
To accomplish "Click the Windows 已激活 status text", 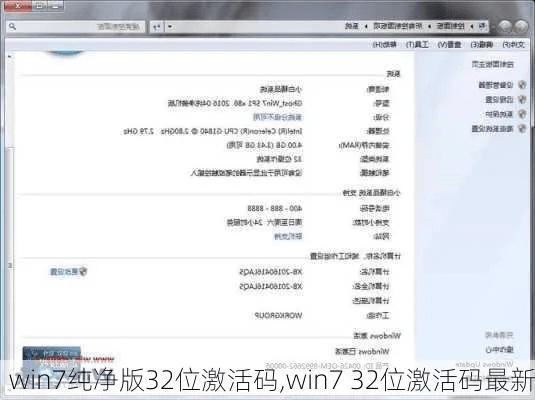I will (x=362, y=352).
